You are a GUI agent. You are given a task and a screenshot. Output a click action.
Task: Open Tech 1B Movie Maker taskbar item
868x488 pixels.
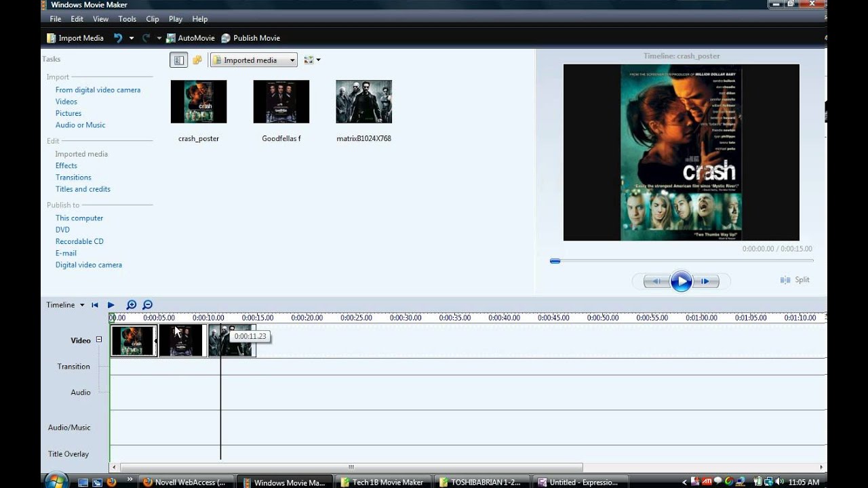click(x=383, y=483)
